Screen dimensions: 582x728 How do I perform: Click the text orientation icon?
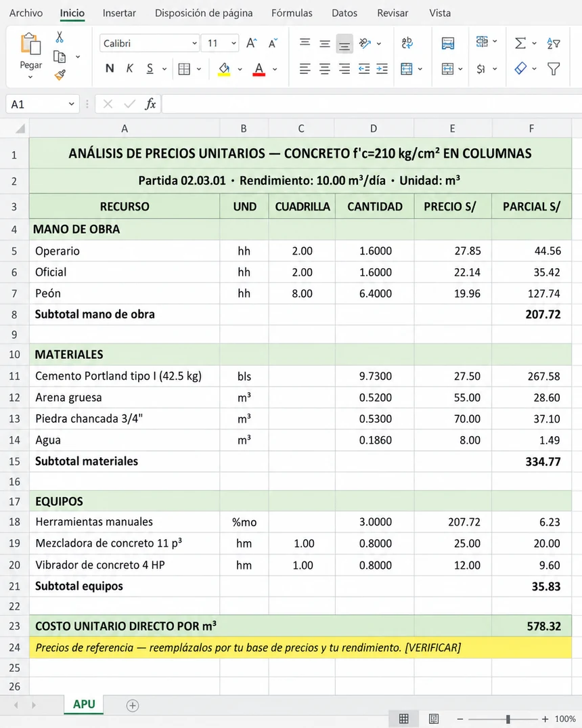click(x=365, y=43)
